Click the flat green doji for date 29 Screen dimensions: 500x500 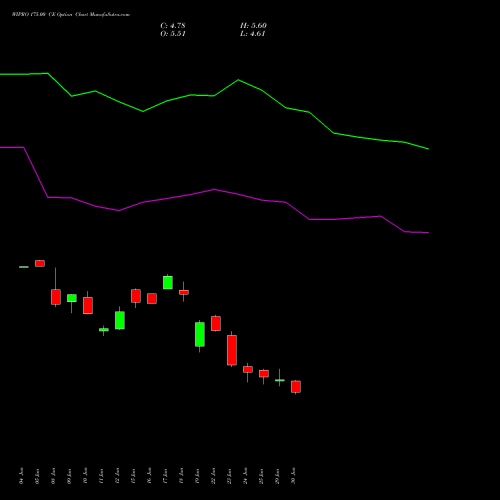click(280, 380)
